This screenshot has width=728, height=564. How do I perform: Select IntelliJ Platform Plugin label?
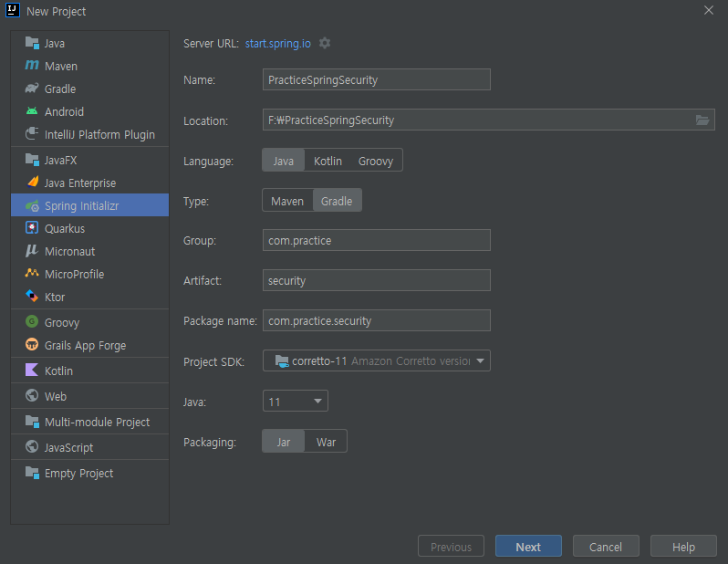99,135
